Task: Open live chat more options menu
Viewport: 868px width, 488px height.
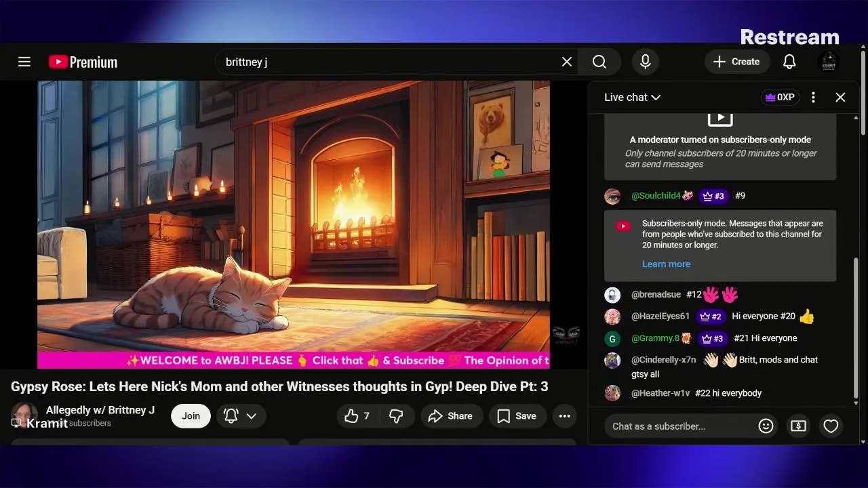Action: (813, 97)
